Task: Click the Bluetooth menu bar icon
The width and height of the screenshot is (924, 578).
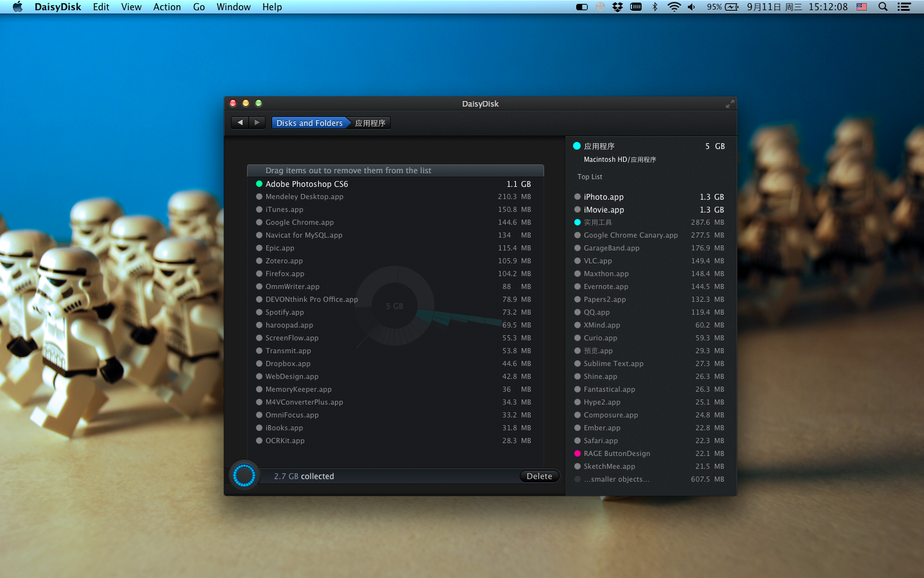Action: tap(654, 7)
